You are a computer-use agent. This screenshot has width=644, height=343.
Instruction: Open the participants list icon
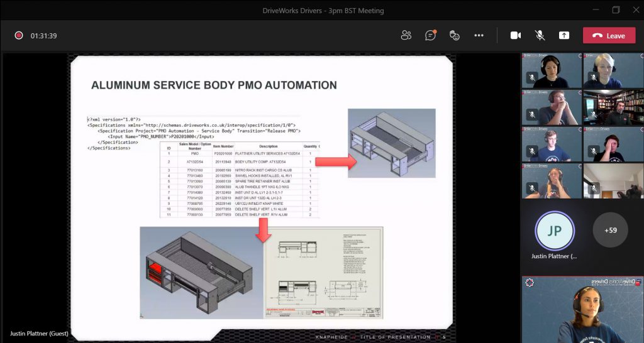(406, 35)
